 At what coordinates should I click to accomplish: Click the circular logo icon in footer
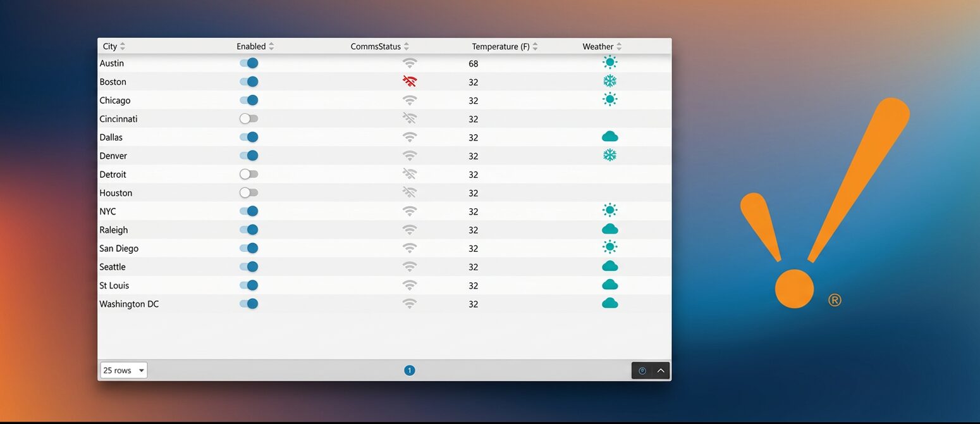642,371
